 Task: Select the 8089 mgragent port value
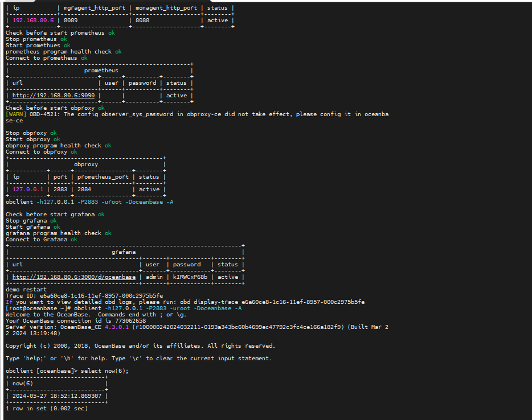(x=71, y=20)
